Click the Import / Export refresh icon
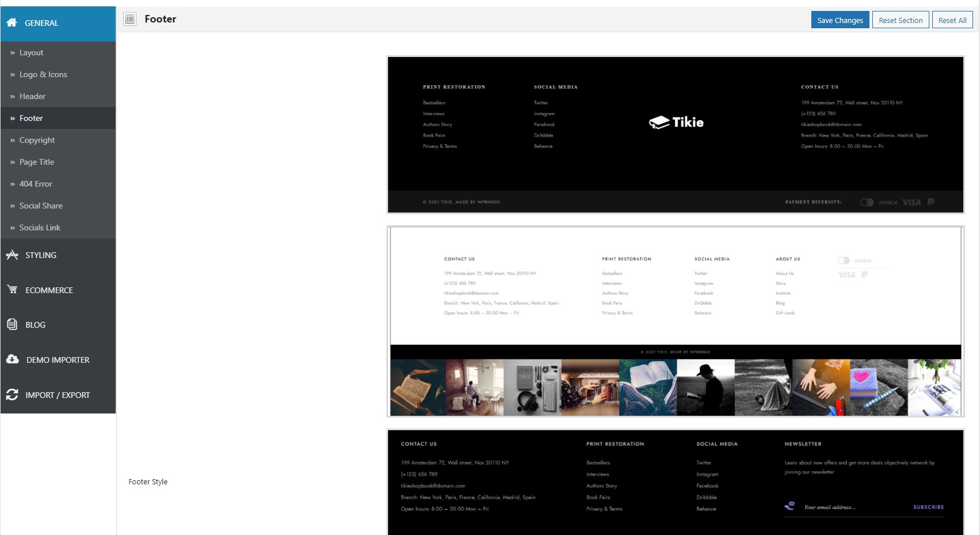Image resolution: width=980 pixels, height=535 pixels. click(x=12, y=394)
